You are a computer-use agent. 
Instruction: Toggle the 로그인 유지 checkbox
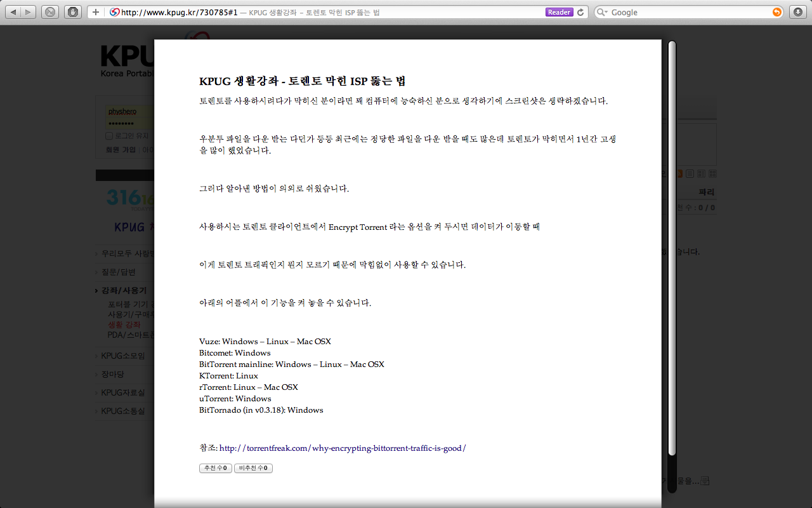click(109, 136)
